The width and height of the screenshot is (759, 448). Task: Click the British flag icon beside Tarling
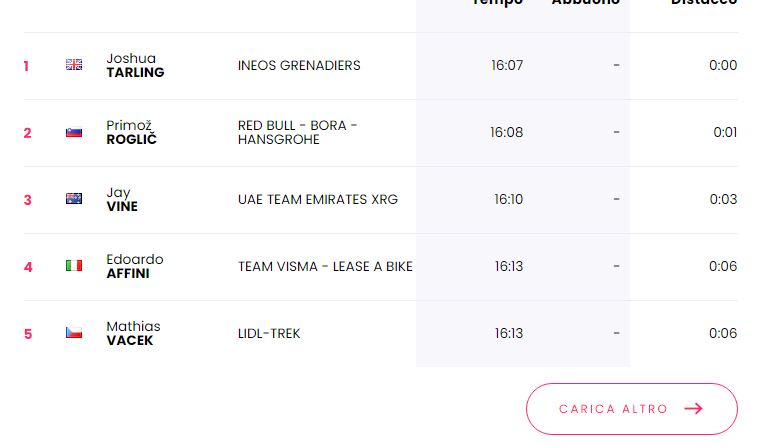tap(74, 66)
